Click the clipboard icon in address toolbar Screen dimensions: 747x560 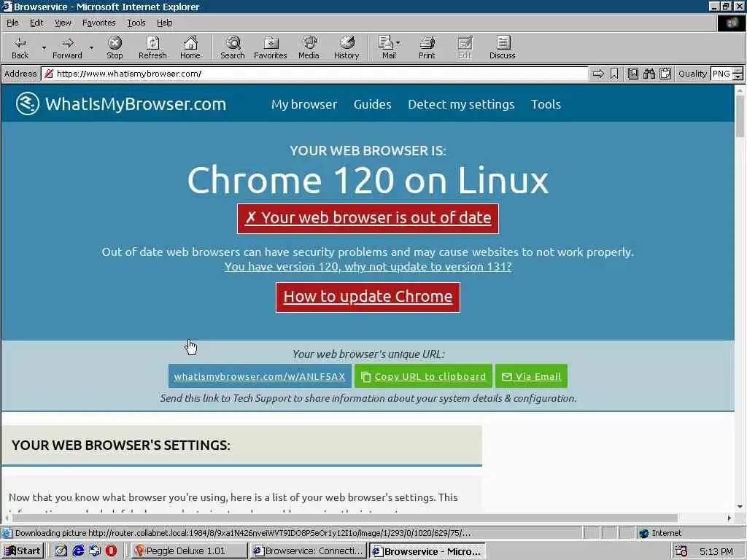[665, 74]
